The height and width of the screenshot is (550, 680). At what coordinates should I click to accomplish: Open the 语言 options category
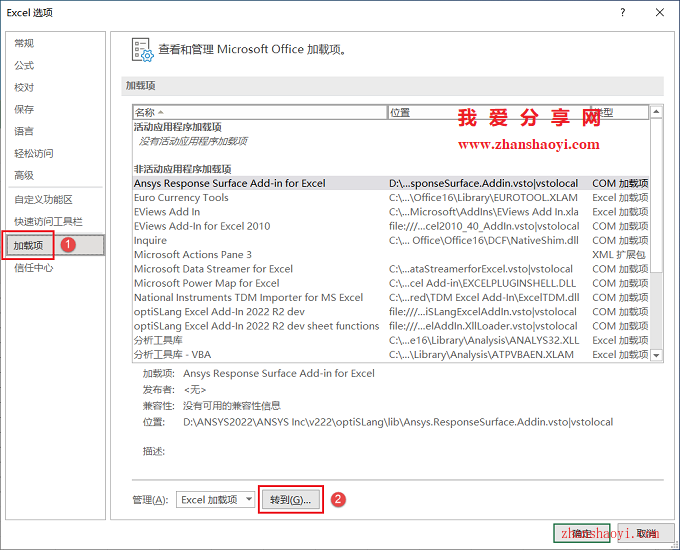(24, 131)
